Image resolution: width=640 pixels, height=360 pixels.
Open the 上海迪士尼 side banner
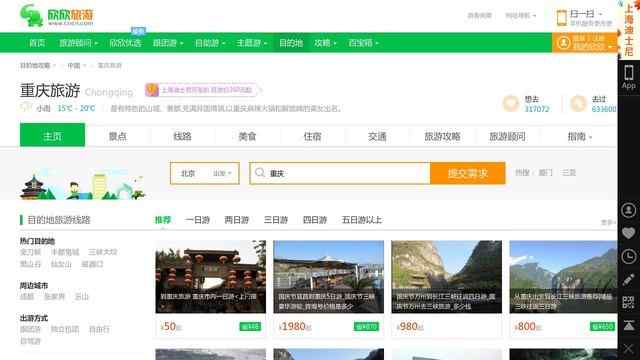click(629, 29)
